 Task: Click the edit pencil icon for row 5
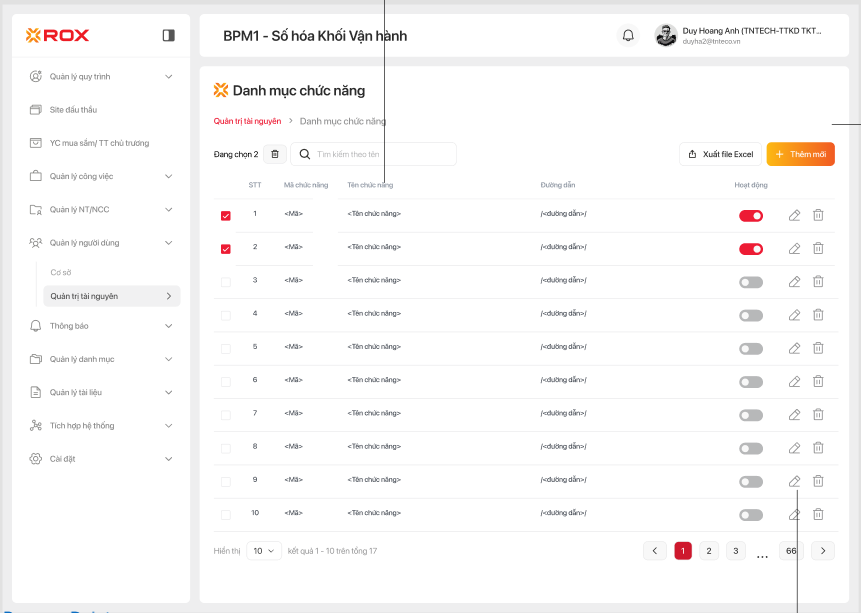(794, 348)
